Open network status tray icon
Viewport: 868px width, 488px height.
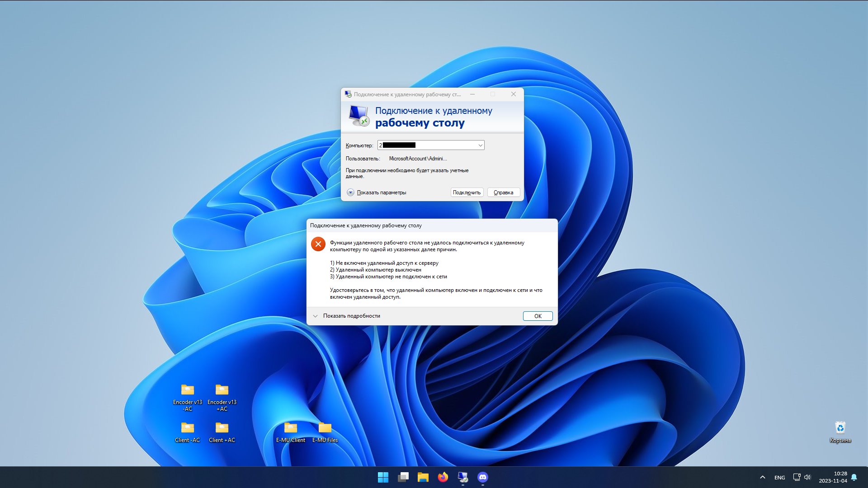click(x=797, y=477)
